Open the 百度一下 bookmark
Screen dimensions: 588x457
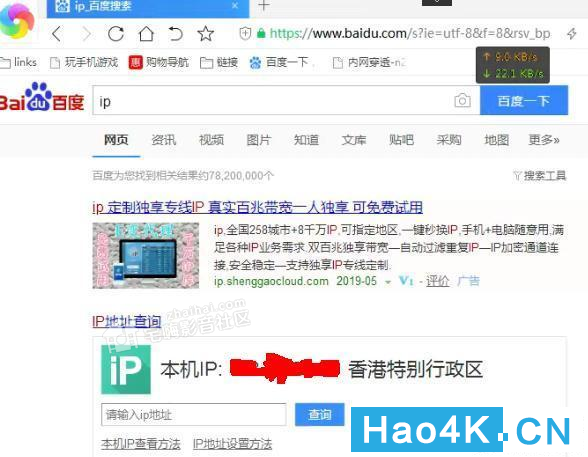pyautogui.click(x=279, y=62)
